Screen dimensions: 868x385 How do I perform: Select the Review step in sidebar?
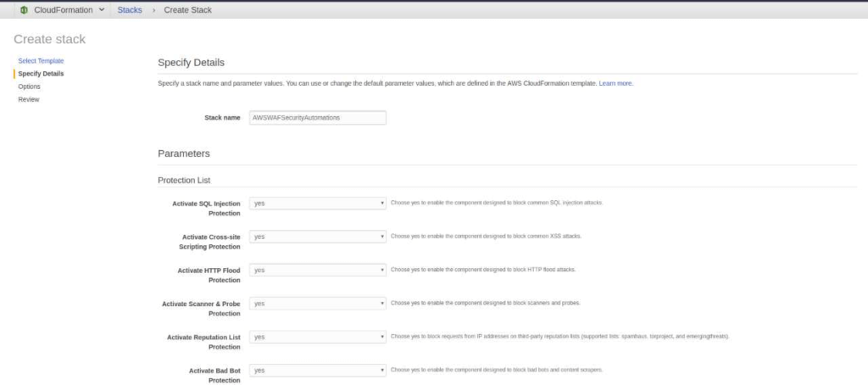(x=29, y=100)
